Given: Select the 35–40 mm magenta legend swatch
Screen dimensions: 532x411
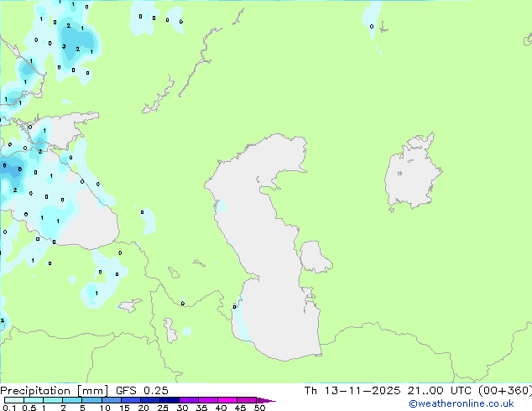Looking at the screenshot, I should (x=207, y=400).
